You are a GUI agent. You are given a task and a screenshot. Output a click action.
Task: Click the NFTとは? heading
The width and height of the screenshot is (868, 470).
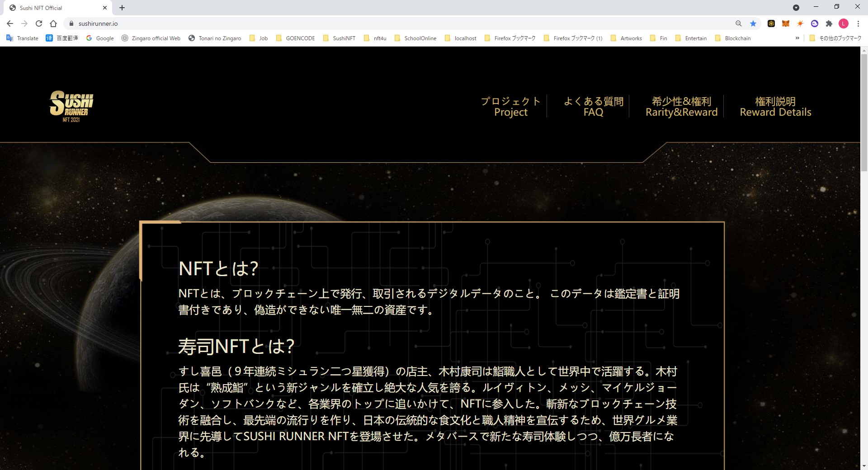click(218, 268)
